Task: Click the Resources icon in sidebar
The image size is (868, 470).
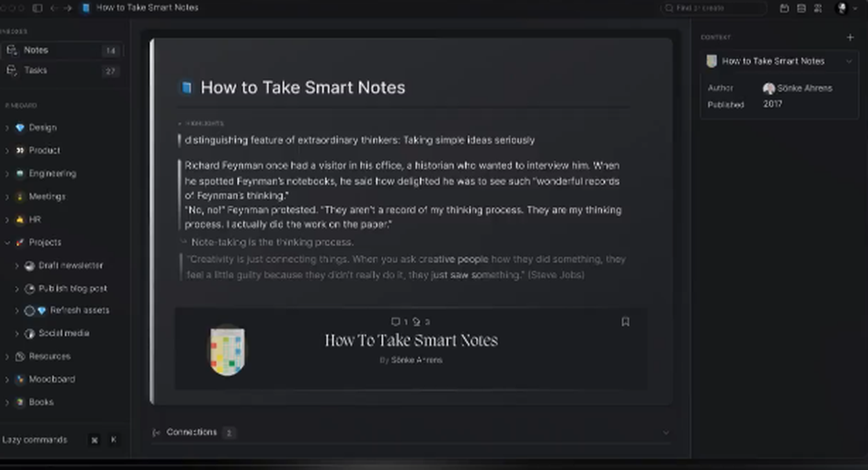Action: tap(20, 356)
